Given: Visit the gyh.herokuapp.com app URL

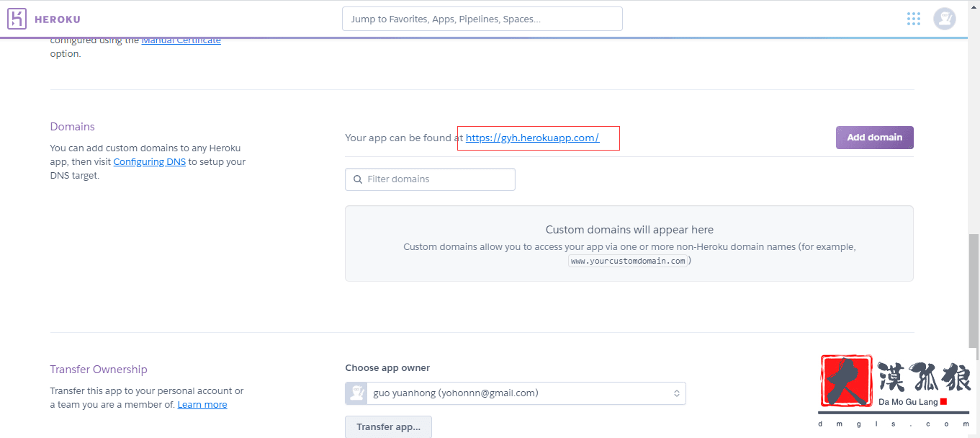Looking at the screenshot, I should tap(532, 138).
